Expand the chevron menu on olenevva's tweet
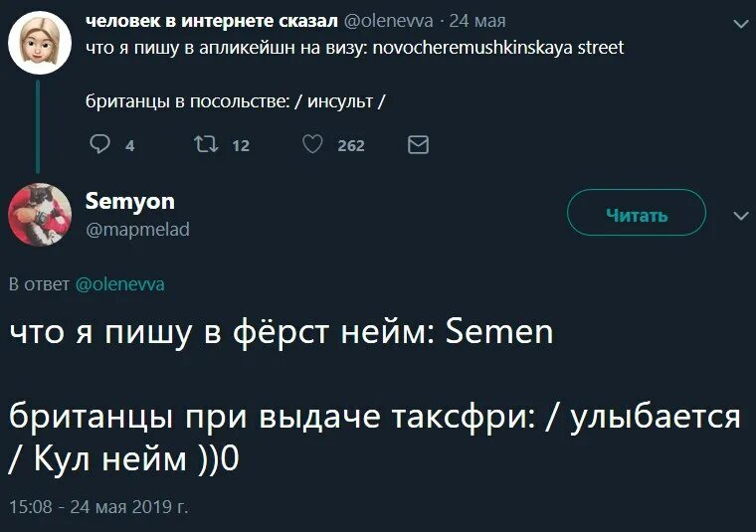Screen dimensions: 756x532 [x=739, y=23]
